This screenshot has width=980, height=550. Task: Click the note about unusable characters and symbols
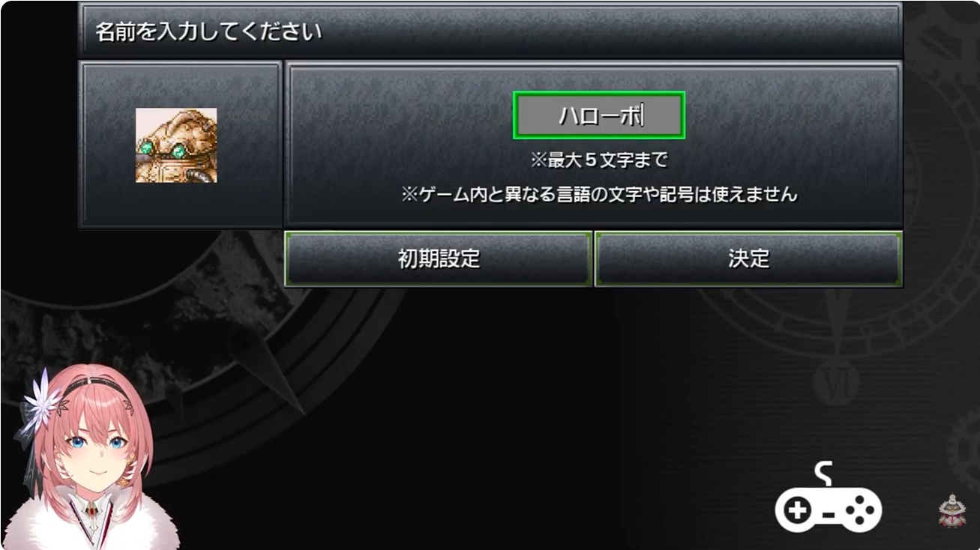click(598, 195)
